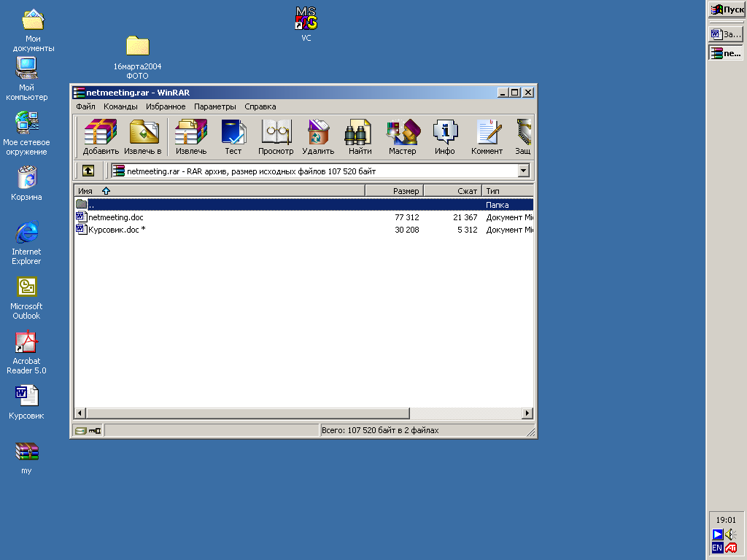Click the packed value 5 312
The image size is (747, 560).
click(x=468, y=230)
